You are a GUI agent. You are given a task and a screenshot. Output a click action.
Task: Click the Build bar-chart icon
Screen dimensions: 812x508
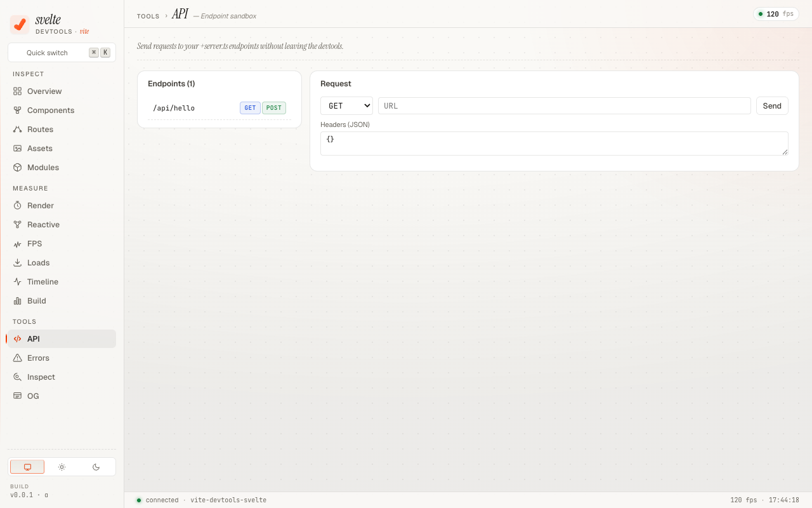[x=18, y=301]
